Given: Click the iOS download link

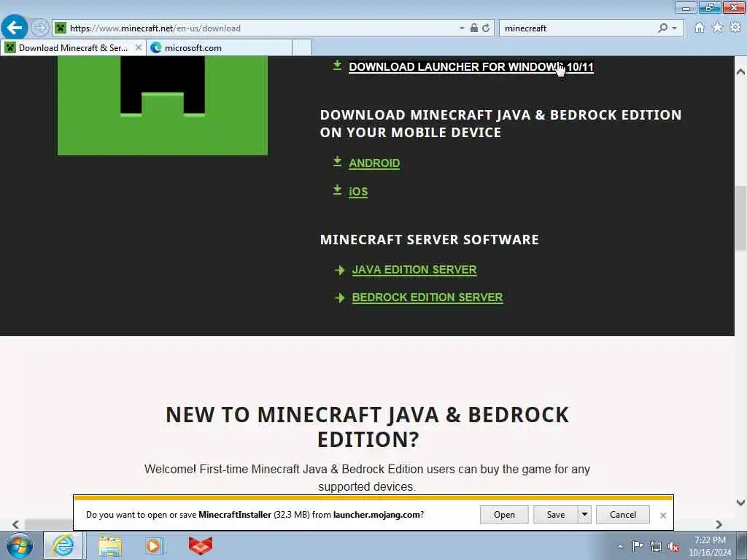Looking at the screenshot, I should pyautogui.click(x=358, y=192).
